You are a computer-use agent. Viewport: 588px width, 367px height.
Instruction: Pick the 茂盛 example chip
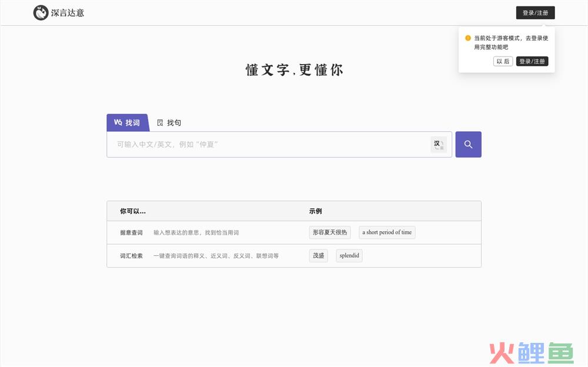coord(319,256)
